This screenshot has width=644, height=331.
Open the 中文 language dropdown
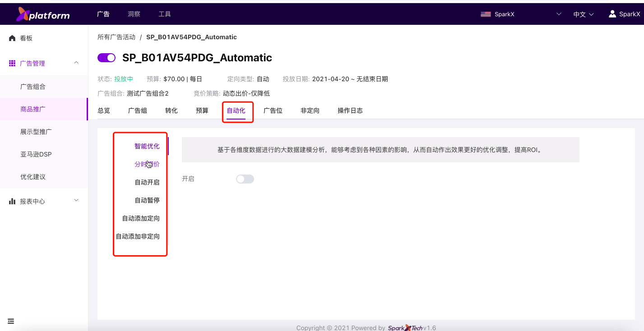click(x=584, y=14)
